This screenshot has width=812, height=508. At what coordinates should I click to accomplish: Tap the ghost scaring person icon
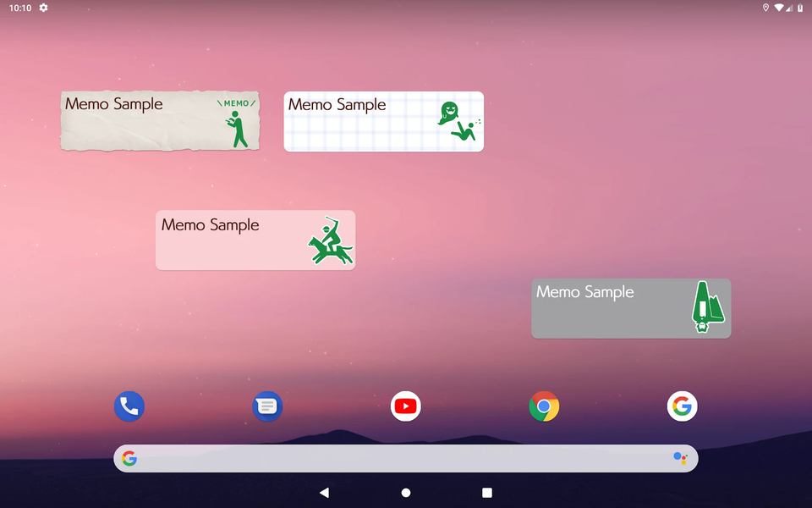(x=458, y=122)
